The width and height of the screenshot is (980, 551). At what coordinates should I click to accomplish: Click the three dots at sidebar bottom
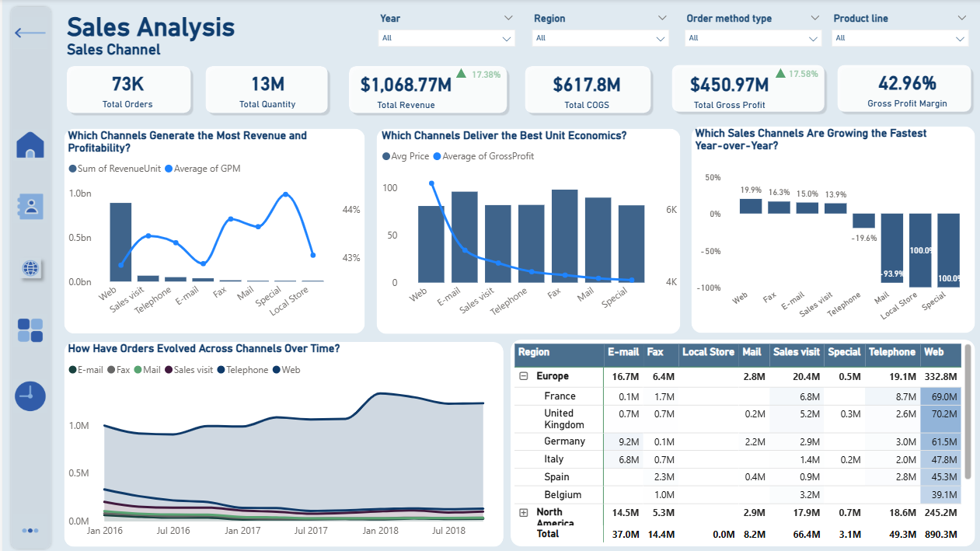click(x=30, y=531)
